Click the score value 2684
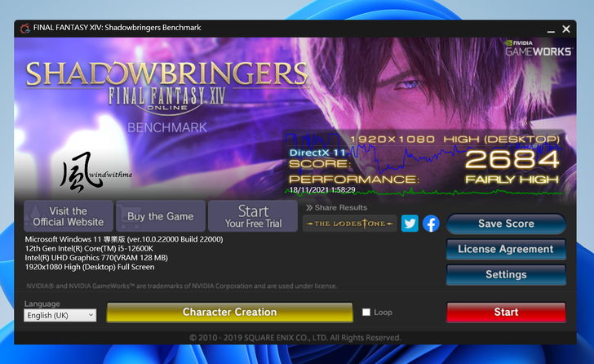The width and height of the screenshot is (594, 364). [512, 159]
